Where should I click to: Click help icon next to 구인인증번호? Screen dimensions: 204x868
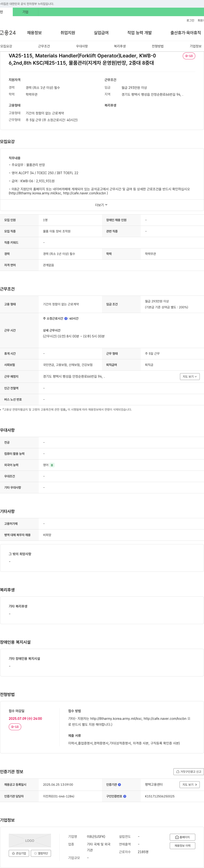tap(125, 796)
